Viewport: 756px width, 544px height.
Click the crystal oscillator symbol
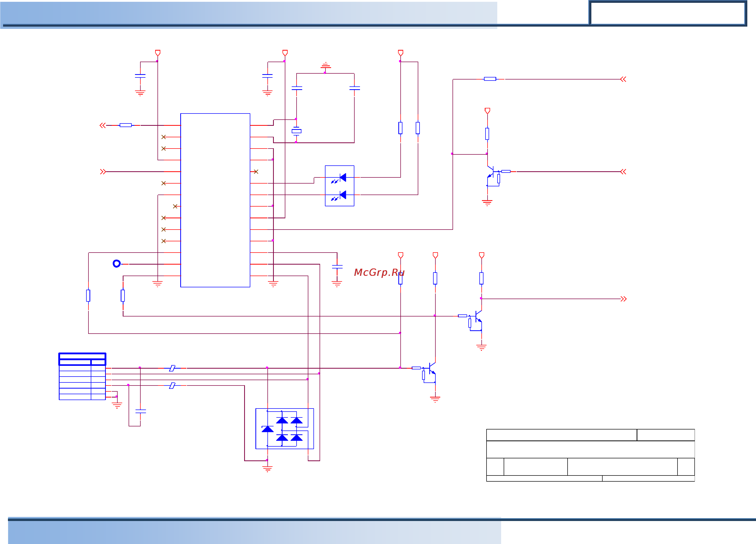[x=296, y=131]
